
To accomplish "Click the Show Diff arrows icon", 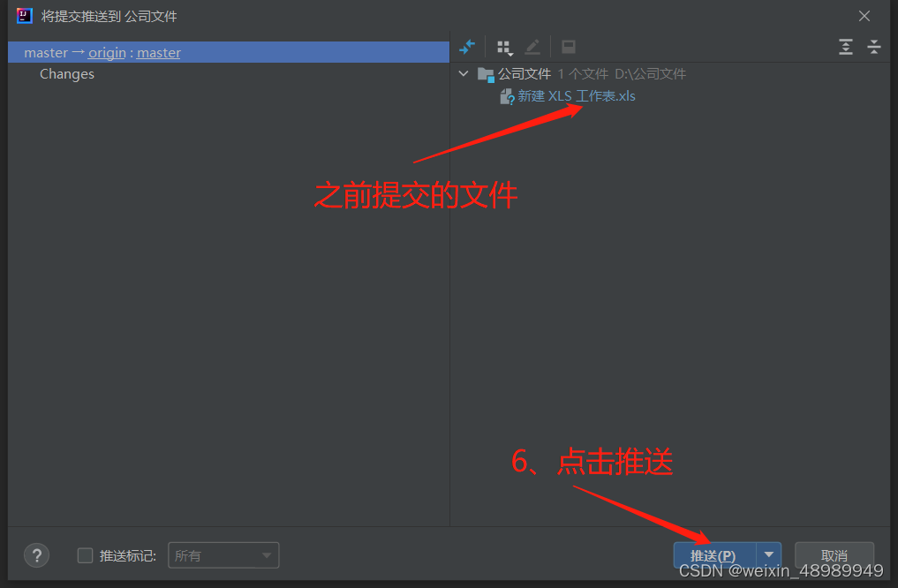I will pos(467,47).
